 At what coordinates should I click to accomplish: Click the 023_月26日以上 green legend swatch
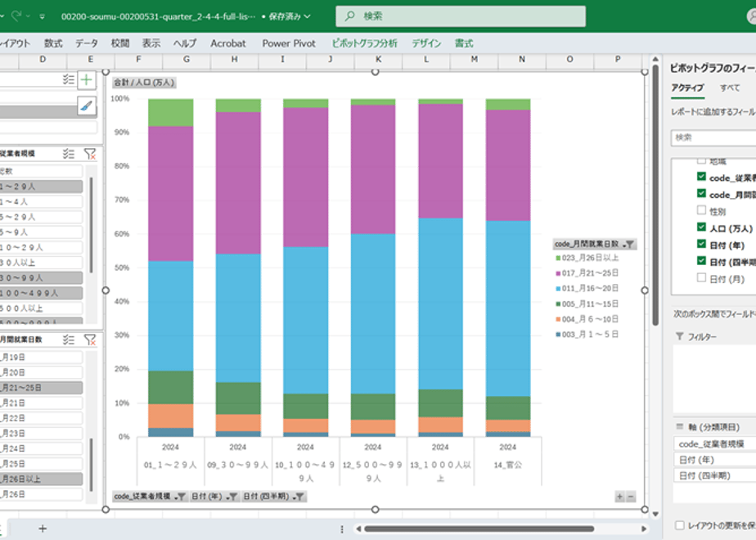(x=558, y=258)
